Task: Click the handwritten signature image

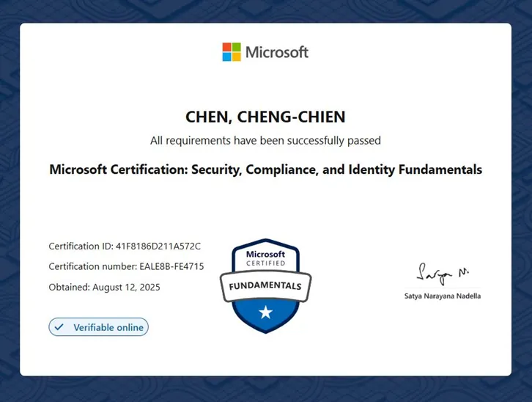Action: point(443,274)
